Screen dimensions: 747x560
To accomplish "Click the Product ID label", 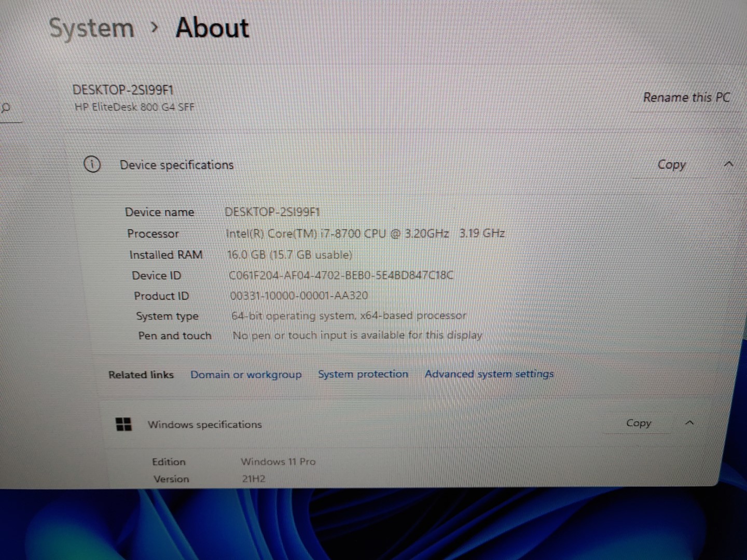I will (161, 296).
